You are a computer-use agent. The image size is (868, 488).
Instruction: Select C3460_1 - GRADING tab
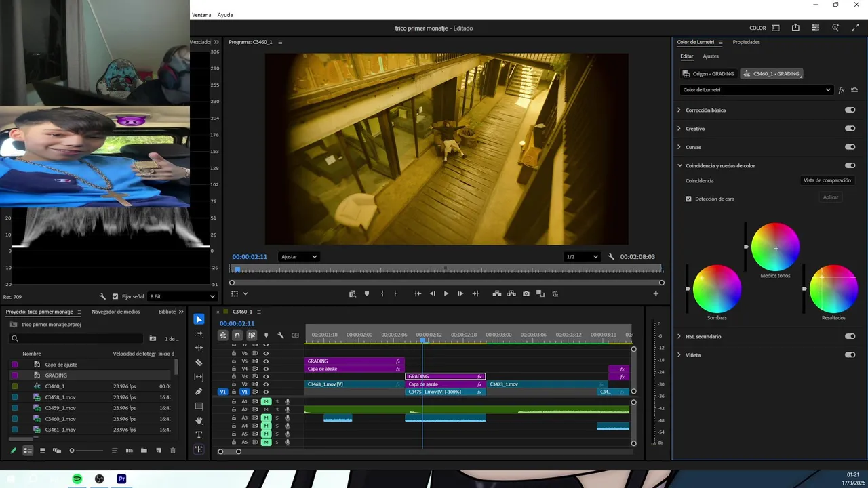(x=772, y=73)
